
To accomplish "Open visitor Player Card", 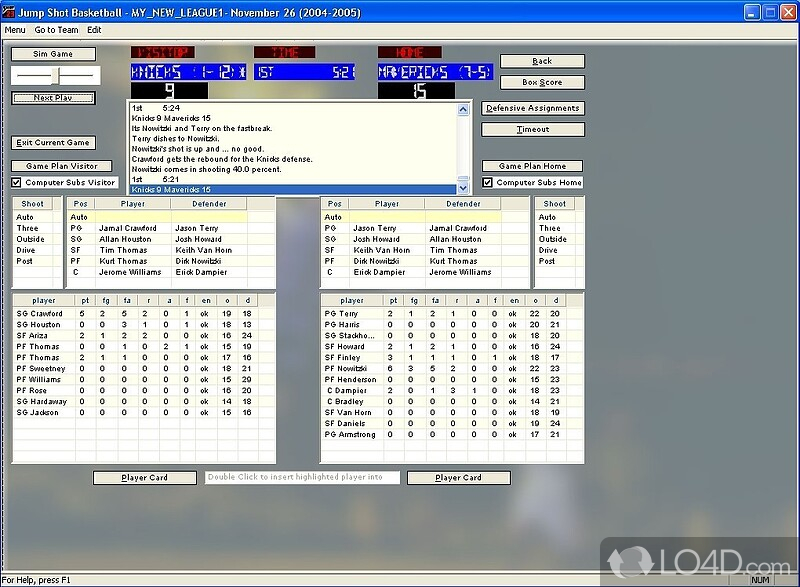I will coord(144,478).
